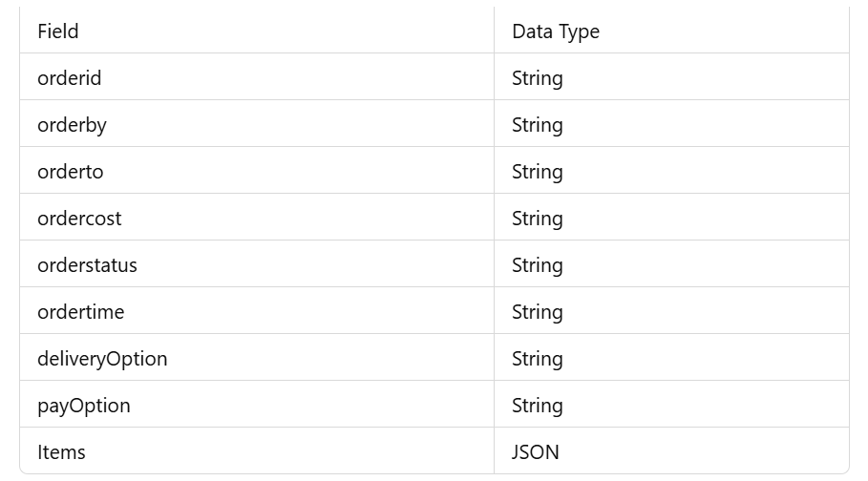Select the deliveryOption field cell
This screenshot has width=868, height=481.
[257, 358]
